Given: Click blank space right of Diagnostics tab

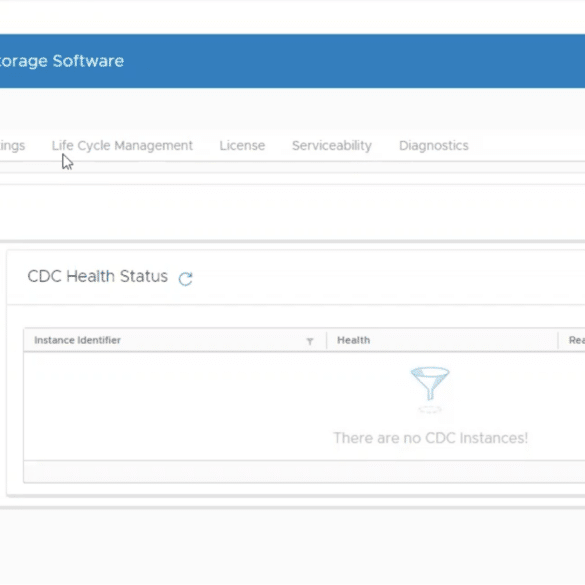Looking at the screenshot, I should pos(526,146).
